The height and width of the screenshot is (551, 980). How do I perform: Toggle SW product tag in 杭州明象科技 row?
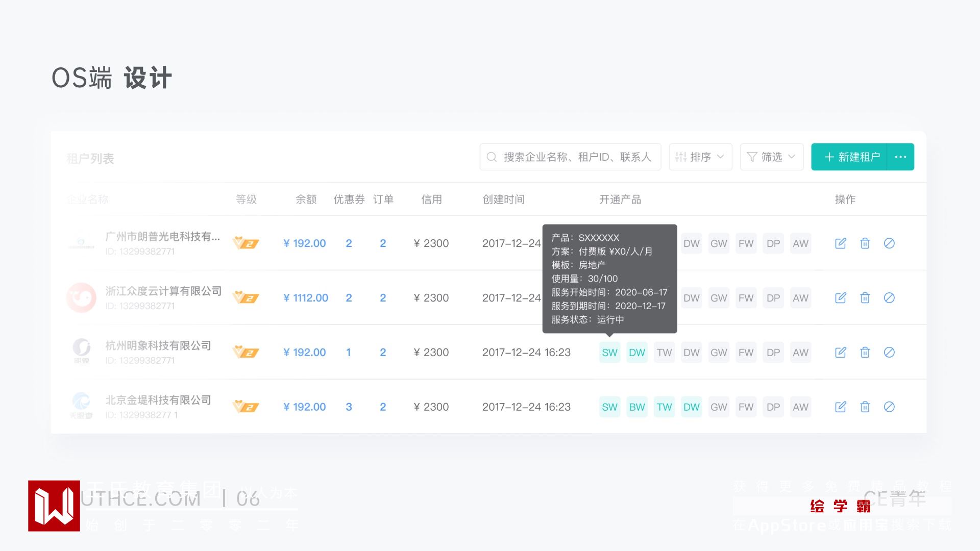(609, 353)
